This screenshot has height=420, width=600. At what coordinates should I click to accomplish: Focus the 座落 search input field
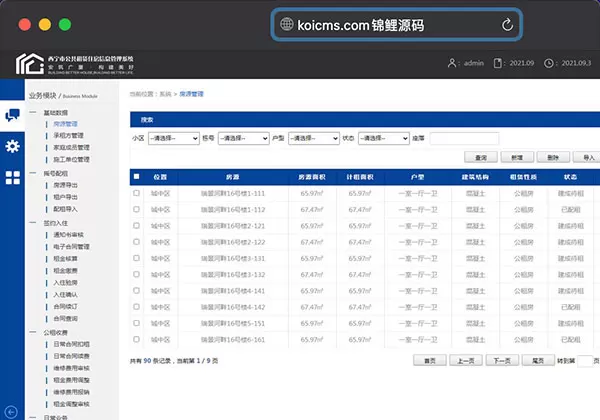click(464, 138)
